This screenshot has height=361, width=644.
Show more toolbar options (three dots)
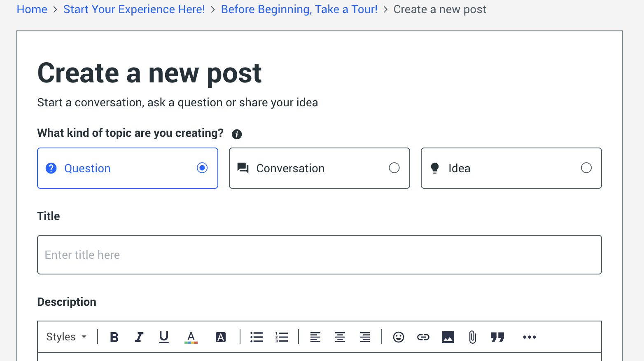[x=530, y=337]
